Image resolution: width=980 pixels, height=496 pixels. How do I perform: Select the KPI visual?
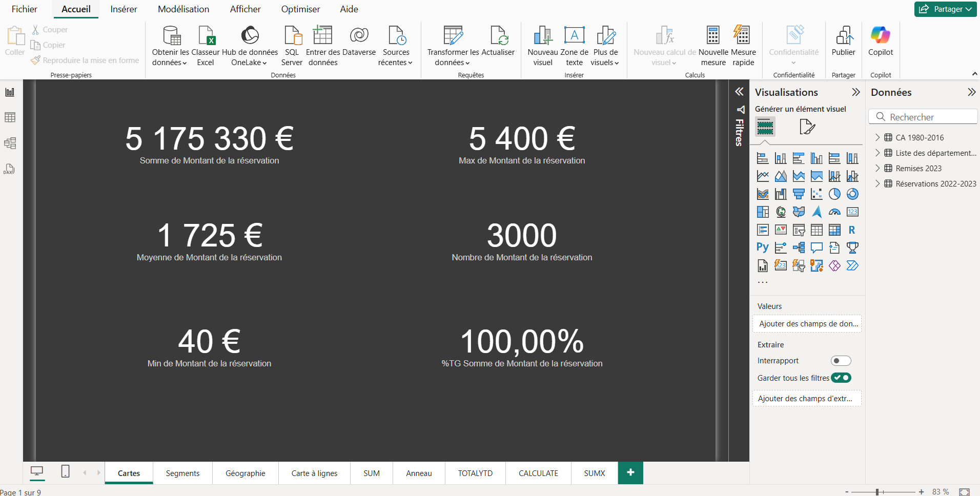781,230
